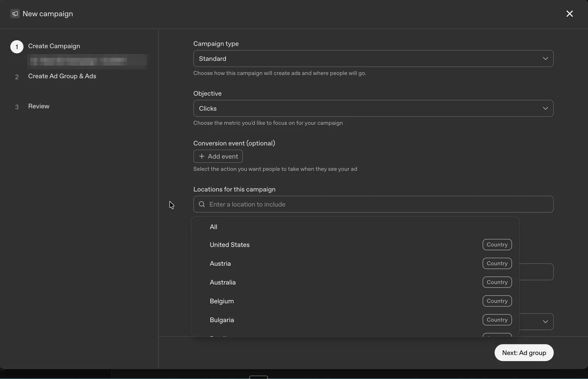Click the step 2 number indicator
The height and width of the screenshot is (379, 588).
pyautogui.click(x=17, y=77)
